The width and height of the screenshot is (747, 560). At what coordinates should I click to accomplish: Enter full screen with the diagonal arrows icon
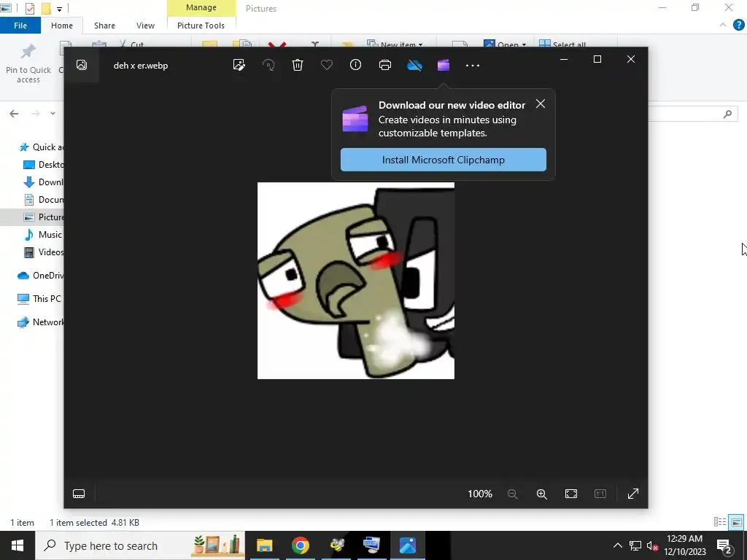[x=633, y=494]
